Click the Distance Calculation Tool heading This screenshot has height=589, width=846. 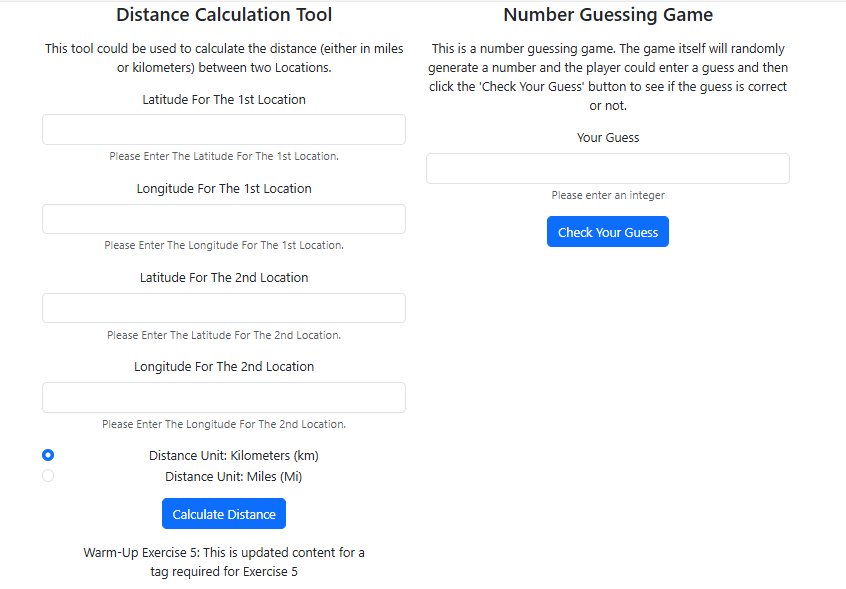tap(224, 15)
